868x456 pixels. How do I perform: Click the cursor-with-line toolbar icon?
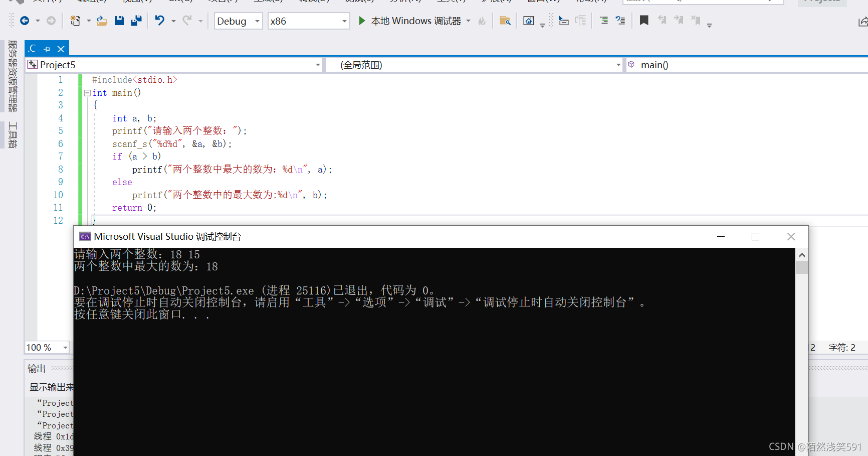click(564, 21)
